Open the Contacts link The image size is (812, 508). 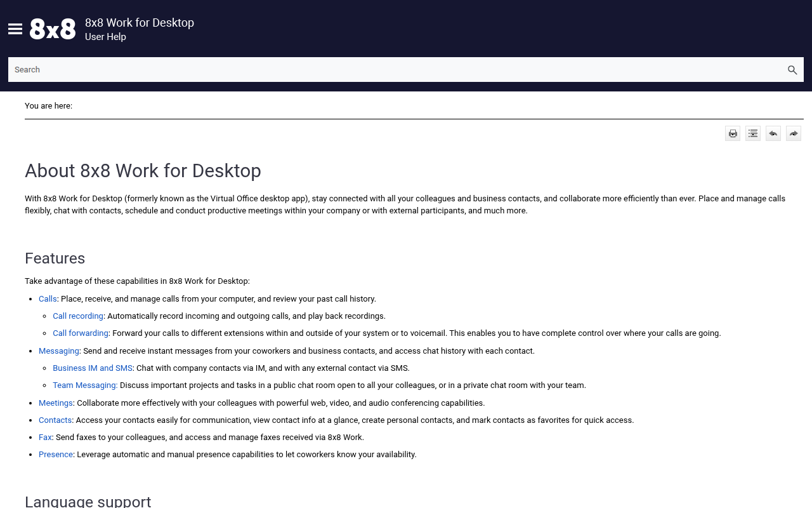tap(55, 420)
